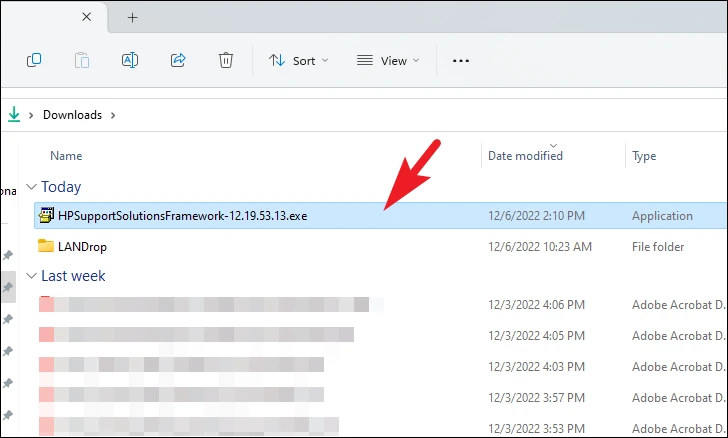Click the Type column header
Screen dimensions: 728x438
click(644, 156)
